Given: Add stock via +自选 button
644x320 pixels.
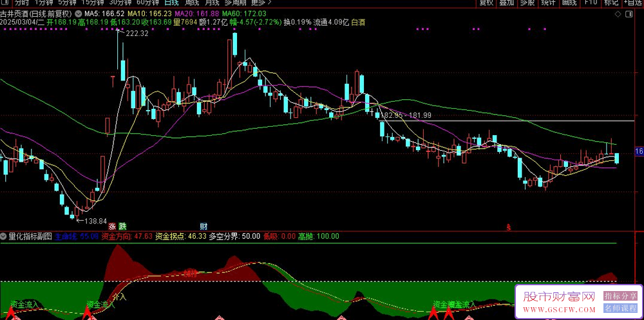Looking at the screenshot, I should [x=633, y=3].
